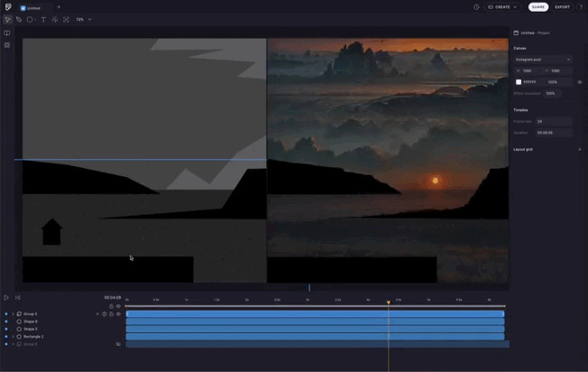Select the anchor point tool
This screenshot has height=372, width=588.
55,20
